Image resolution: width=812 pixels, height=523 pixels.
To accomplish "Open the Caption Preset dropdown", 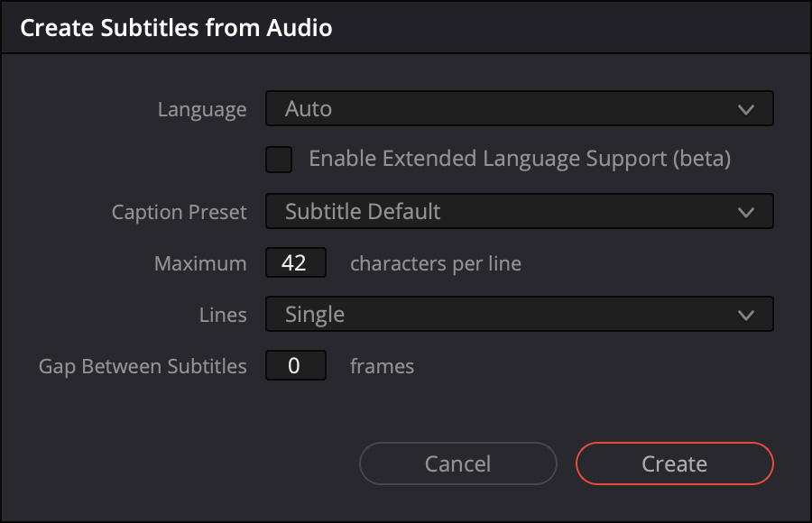I will point(519,212).
